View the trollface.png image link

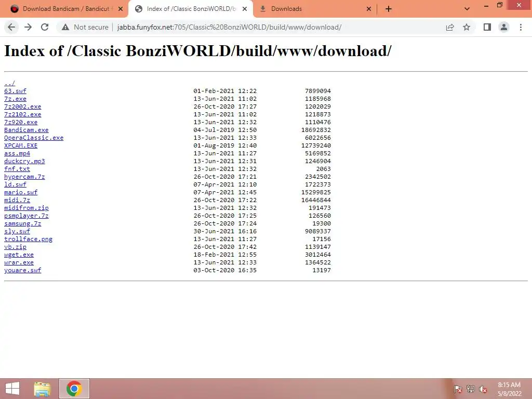(28, 239)
